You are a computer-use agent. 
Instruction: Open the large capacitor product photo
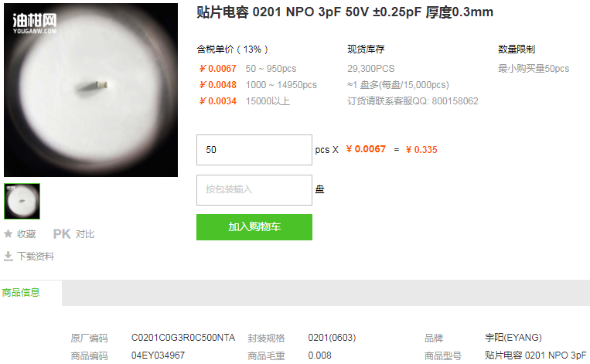pos(90,90)
